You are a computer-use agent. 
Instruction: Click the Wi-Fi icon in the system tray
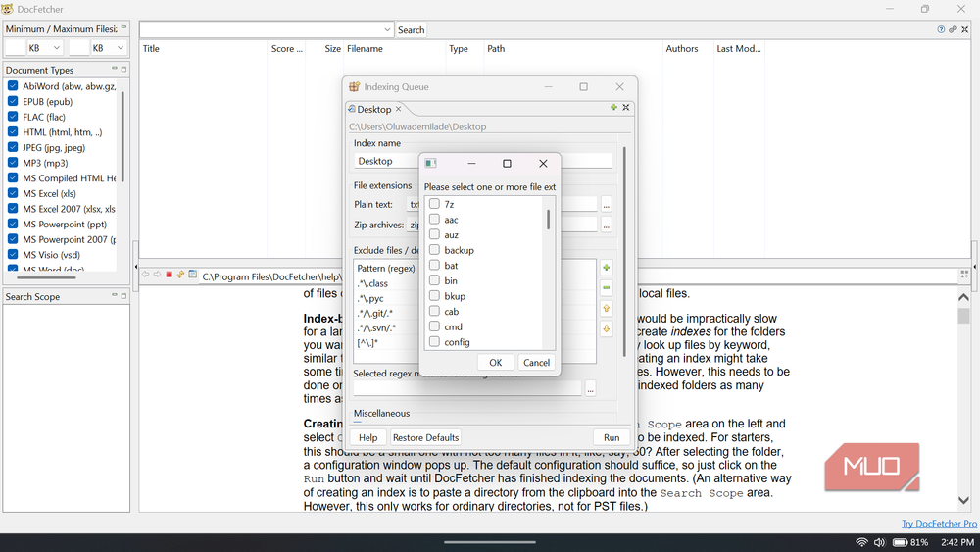coord(861,542)
